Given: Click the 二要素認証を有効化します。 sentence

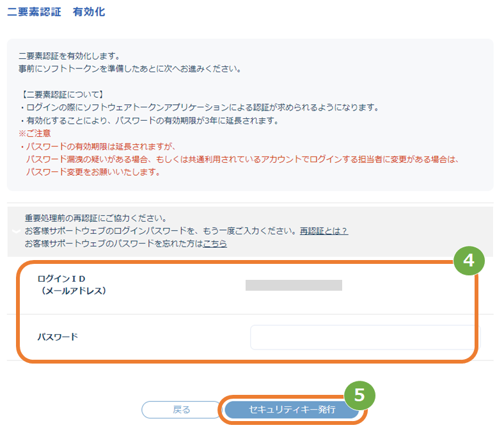Looking at the screenshot, I should click(x=70, y=56).
